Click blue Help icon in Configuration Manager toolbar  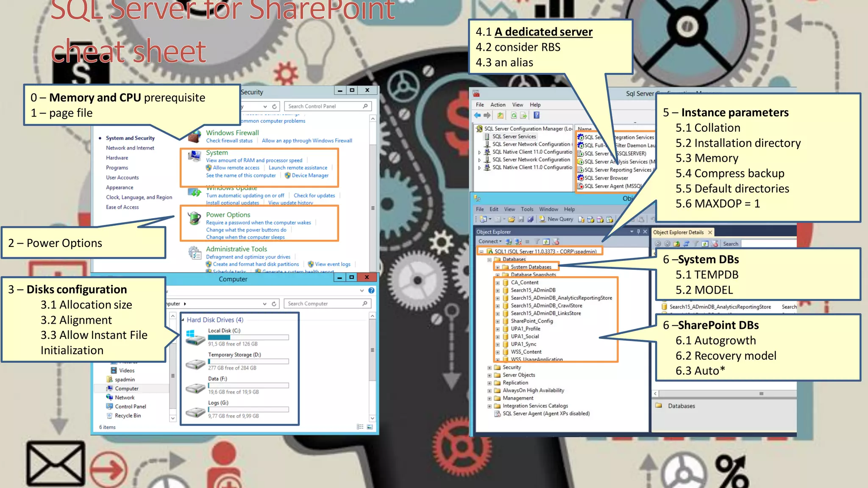pyautogui.click(x=537, y=115)
